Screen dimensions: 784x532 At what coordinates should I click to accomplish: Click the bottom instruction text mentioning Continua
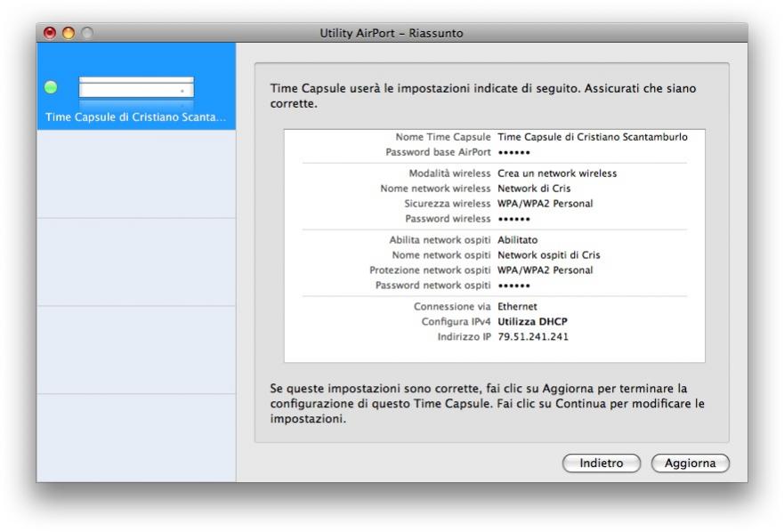coord(488,404)
